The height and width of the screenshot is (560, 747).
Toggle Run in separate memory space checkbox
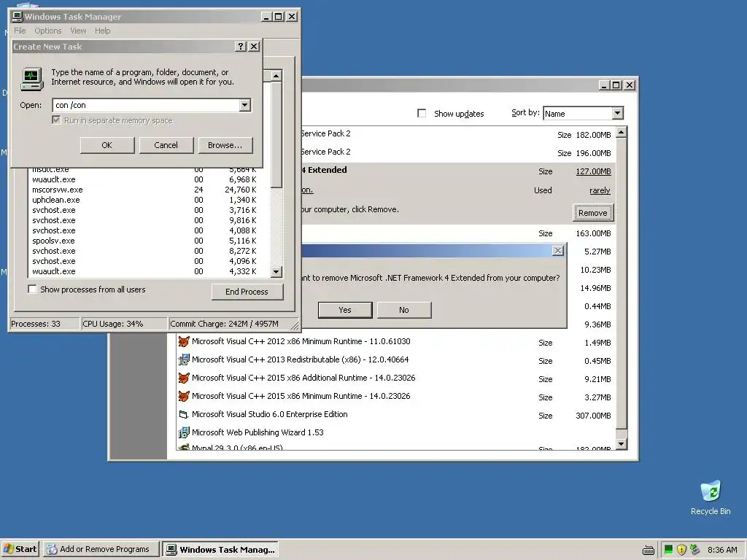coord(56,120)
